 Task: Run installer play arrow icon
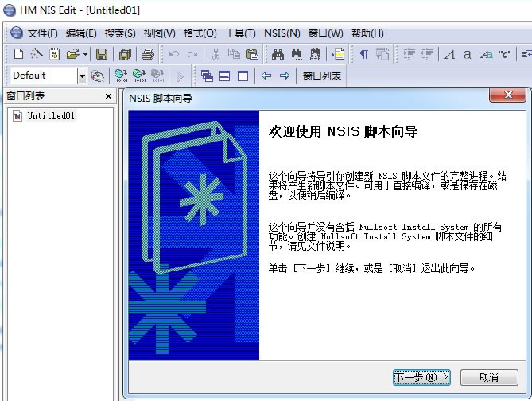coord(181,76)
